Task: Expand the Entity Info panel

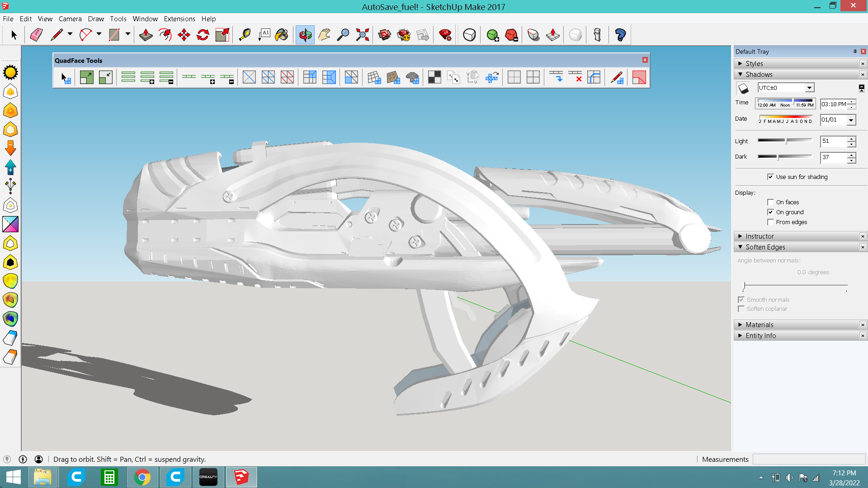Action: pos(760,335)
